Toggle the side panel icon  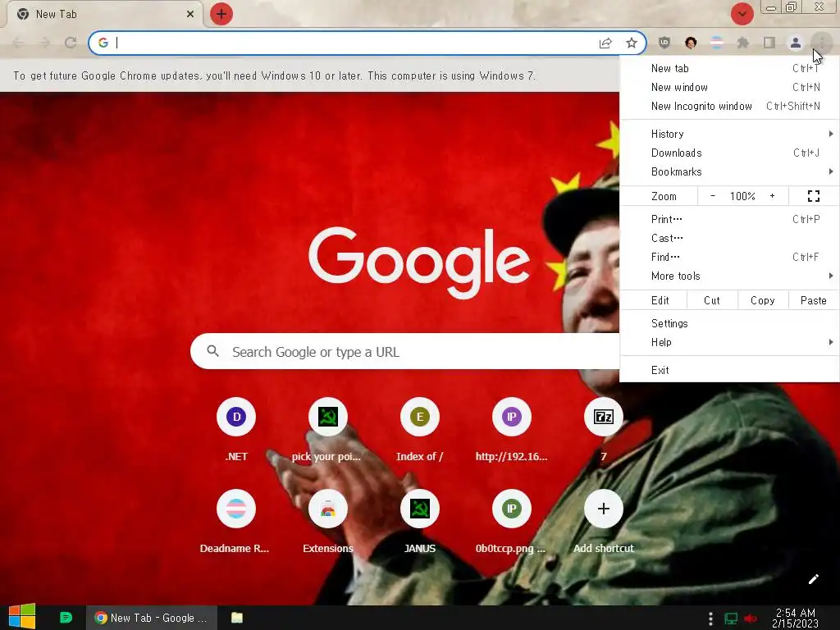pyautogui.click(x=769, y=43)
